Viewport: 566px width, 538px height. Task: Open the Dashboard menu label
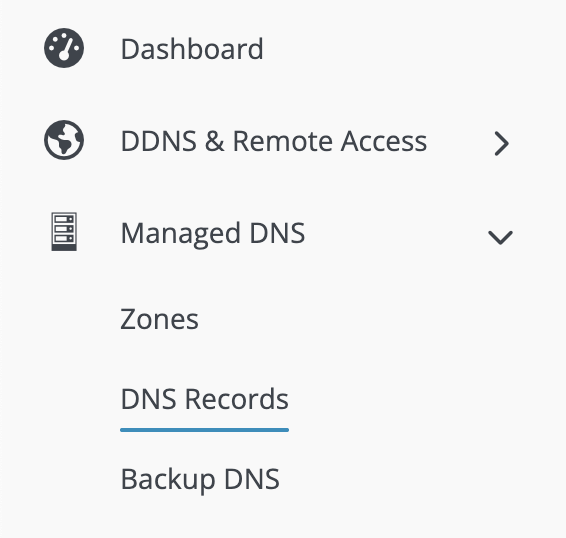192,49
